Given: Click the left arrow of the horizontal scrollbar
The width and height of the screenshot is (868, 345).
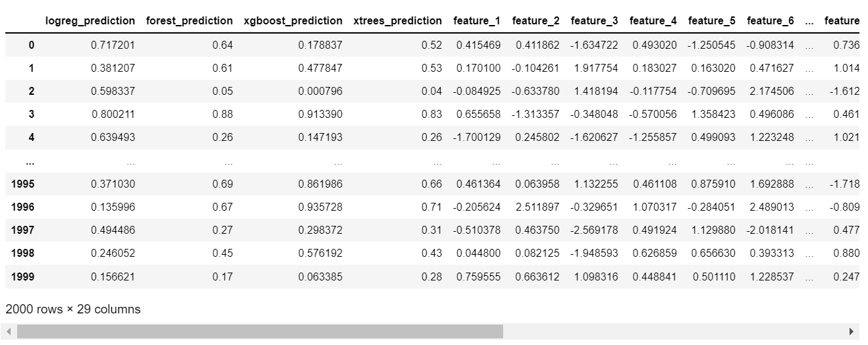Looking at the screenshot, I should [x=9, y=331].
